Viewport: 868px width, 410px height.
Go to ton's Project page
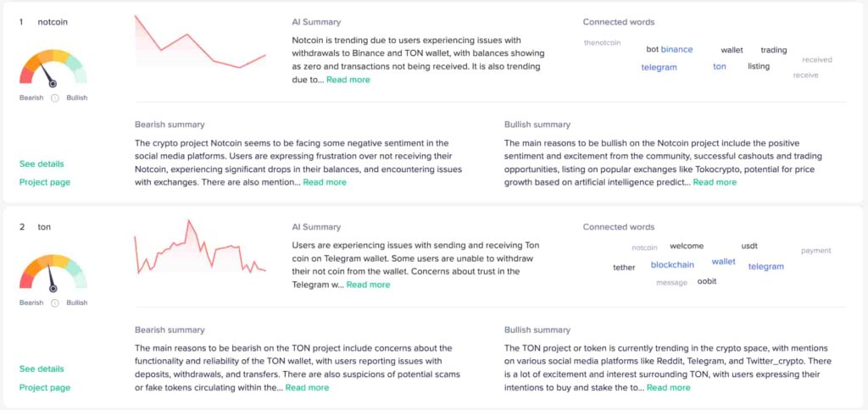45,387
